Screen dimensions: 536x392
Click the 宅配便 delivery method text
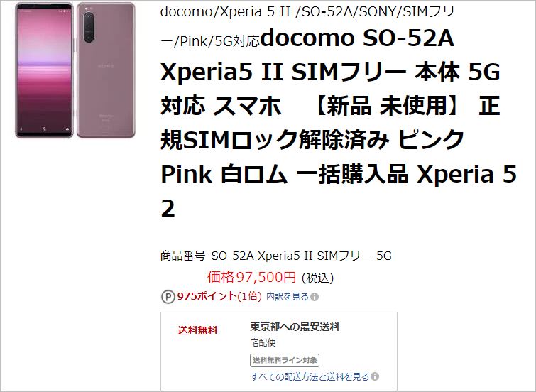(263, 342)
